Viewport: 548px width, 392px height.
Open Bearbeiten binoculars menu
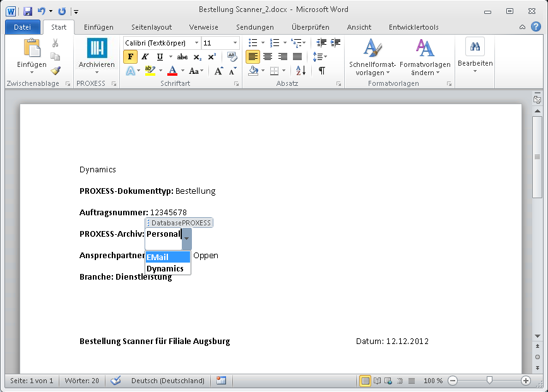point(475,55)
